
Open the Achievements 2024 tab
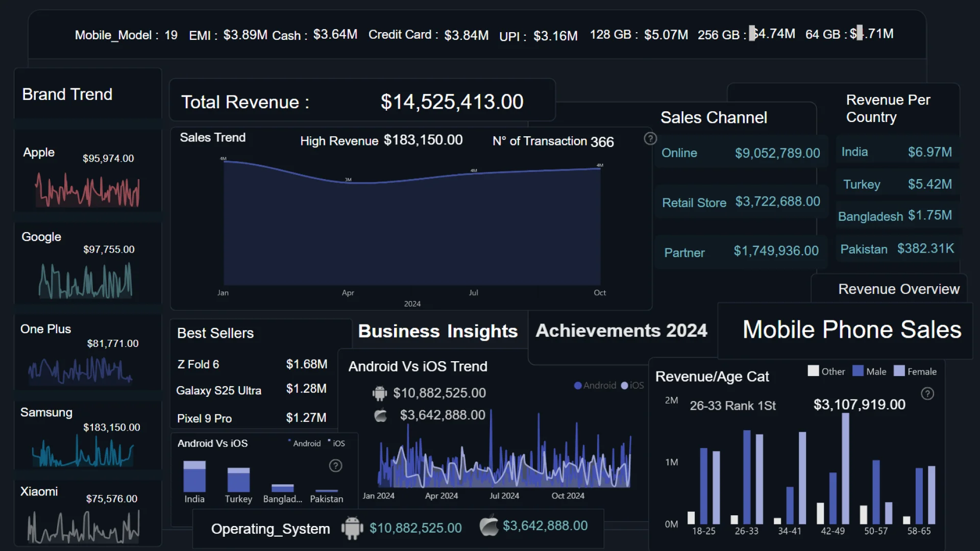[x=621, y=331]
